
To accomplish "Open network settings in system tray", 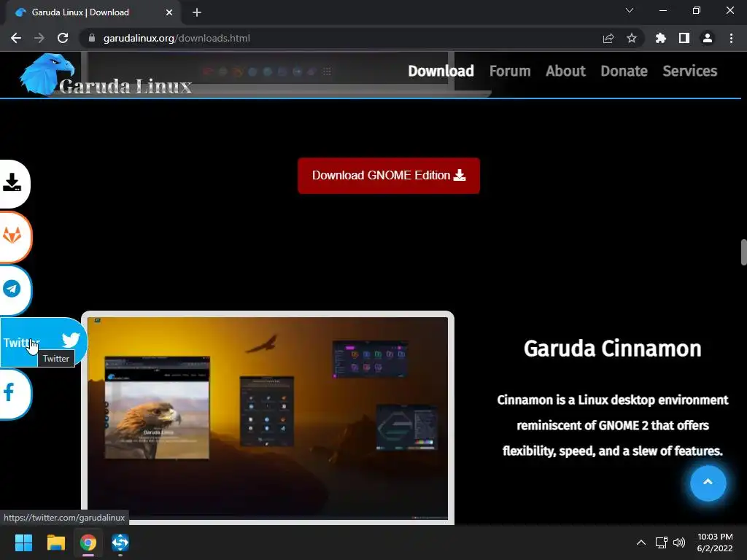I will 661,542.
